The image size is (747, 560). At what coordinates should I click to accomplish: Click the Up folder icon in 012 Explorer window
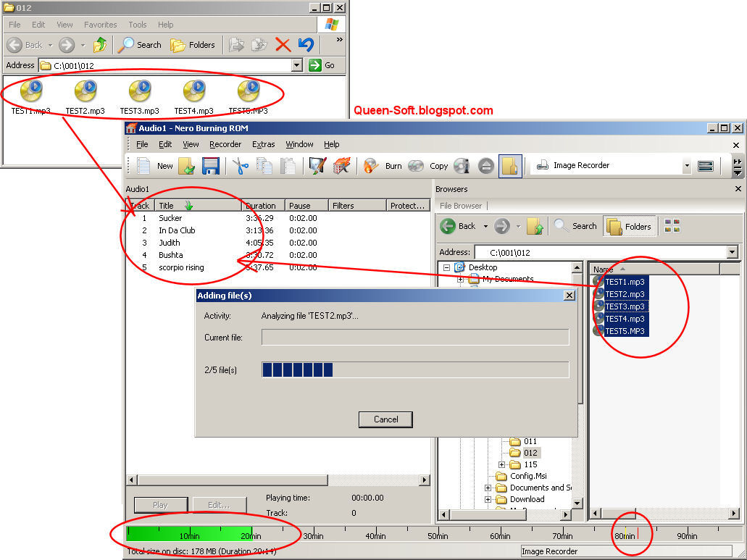point(100,45)
